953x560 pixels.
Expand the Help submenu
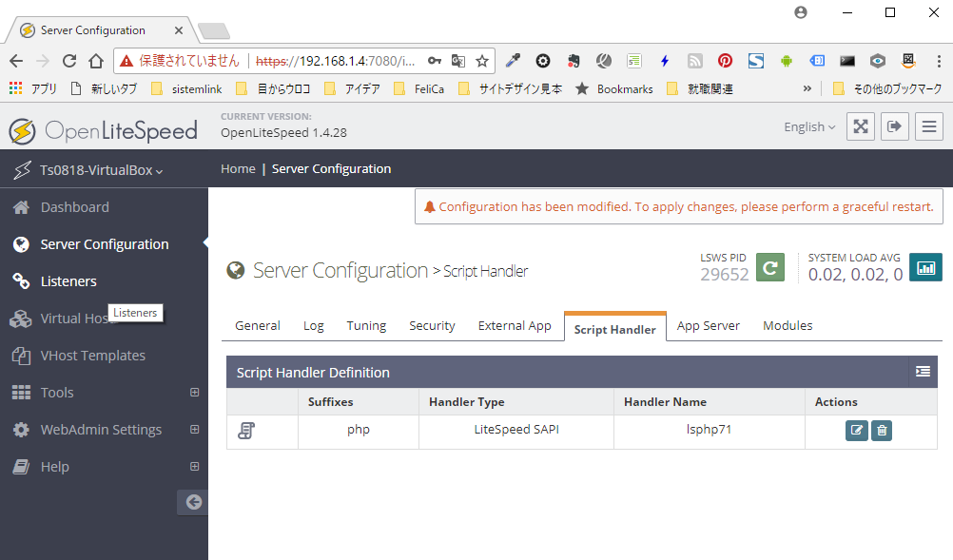(194, 467)
